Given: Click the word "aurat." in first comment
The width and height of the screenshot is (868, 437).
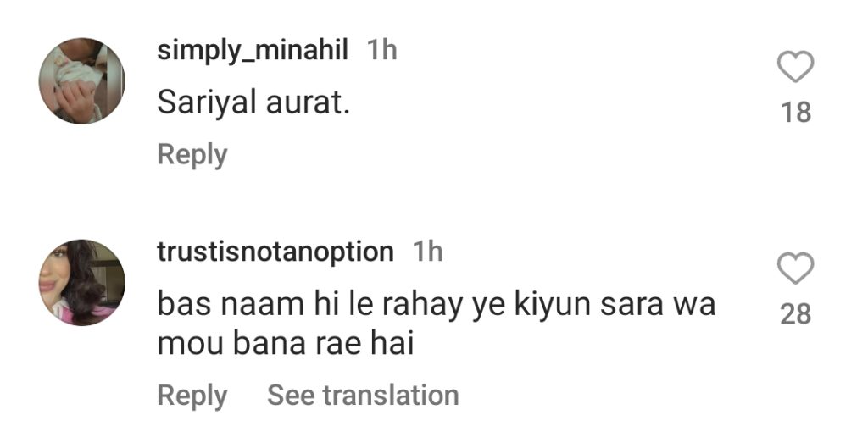Looking at the screenshot, I should click(x=308, y=103).
